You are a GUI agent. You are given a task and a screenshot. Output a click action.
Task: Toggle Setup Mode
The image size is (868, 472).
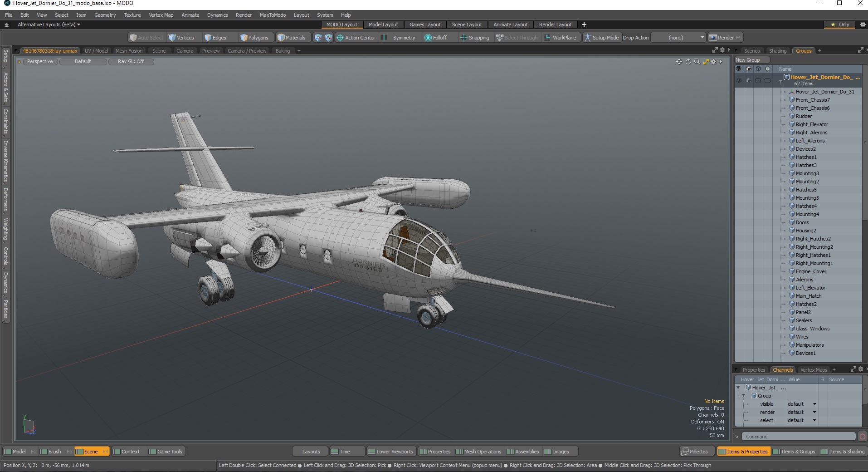(601, 38)
